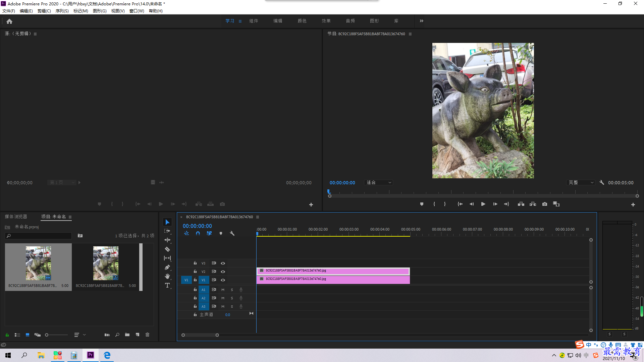Select the Hand tool
This screenshot has height=362, width=644.
pos(167,277)
